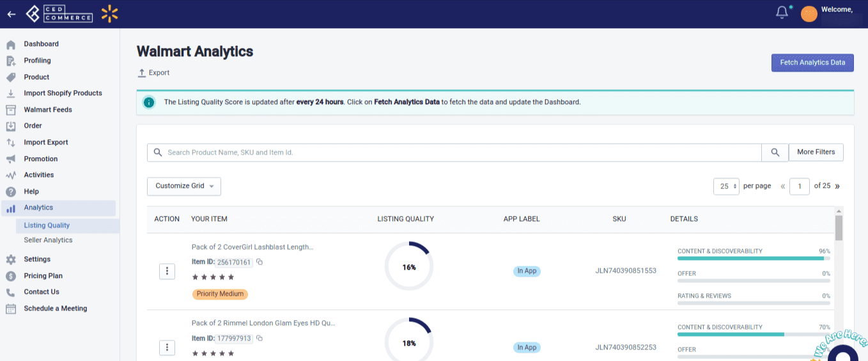Open action menu for CoverGirl Lashblast item
The width and height of the screenshot is (868, 361).
(x=167, y=272)
